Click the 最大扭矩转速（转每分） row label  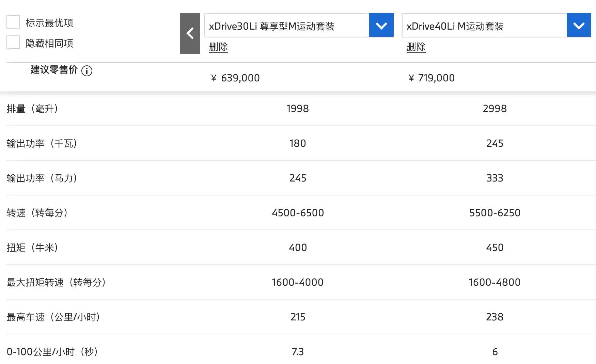56,282
